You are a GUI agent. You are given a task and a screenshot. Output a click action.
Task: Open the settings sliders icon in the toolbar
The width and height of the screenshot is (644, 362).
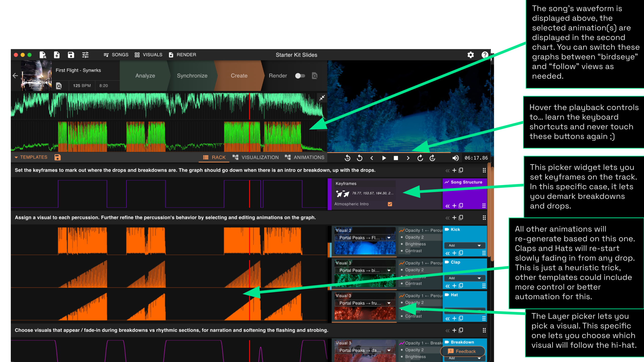pyautogui.click(x=85, y=55)
